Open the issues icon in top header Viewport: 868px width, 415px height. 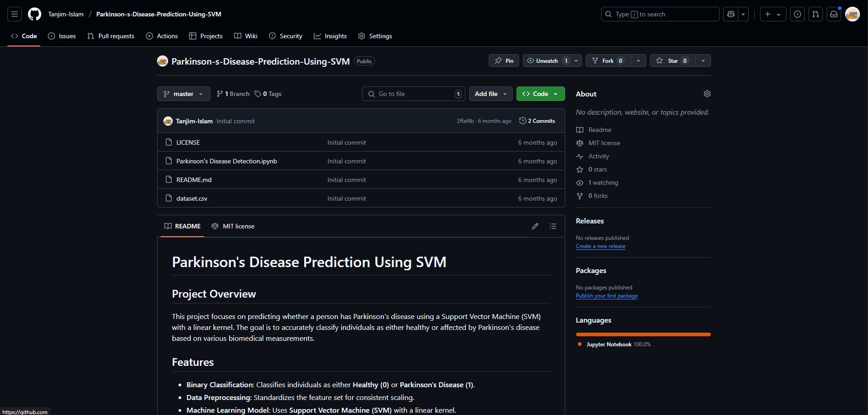(797, 14)
